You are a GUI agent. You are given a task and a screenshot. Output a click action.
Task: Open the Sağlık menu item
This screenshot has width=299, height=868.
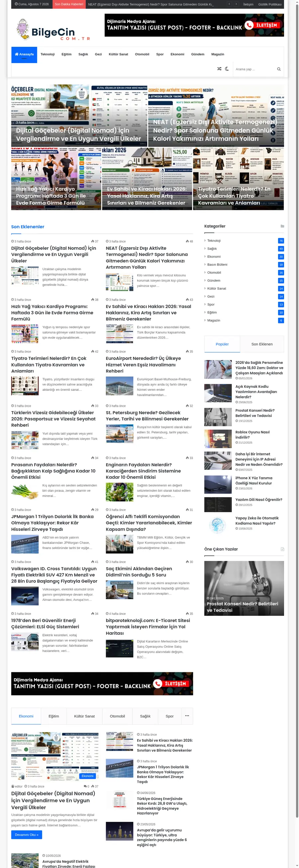pyautogui.click(x=83, y=54)
